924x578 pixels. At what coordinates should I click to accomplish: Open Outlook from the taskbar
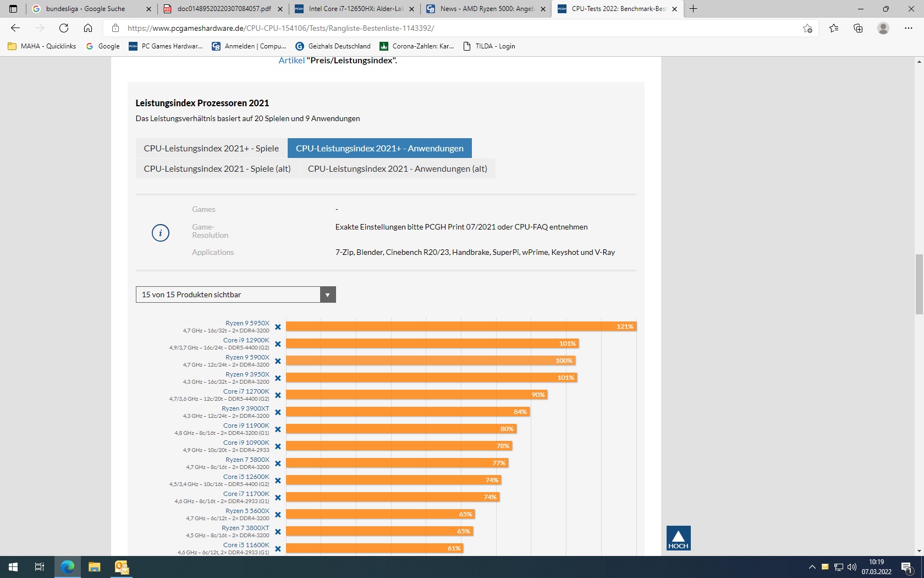point(122,567)
